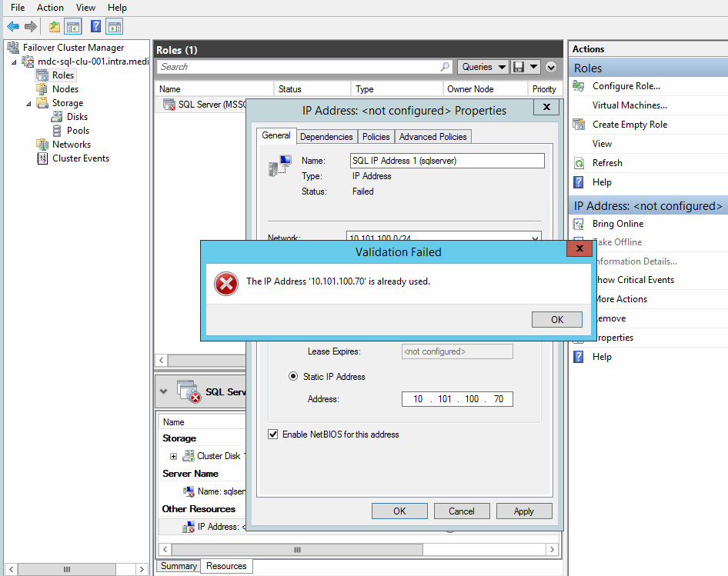
Task: Expand the Cluster Disk resource row
Action: pos(173,456)
